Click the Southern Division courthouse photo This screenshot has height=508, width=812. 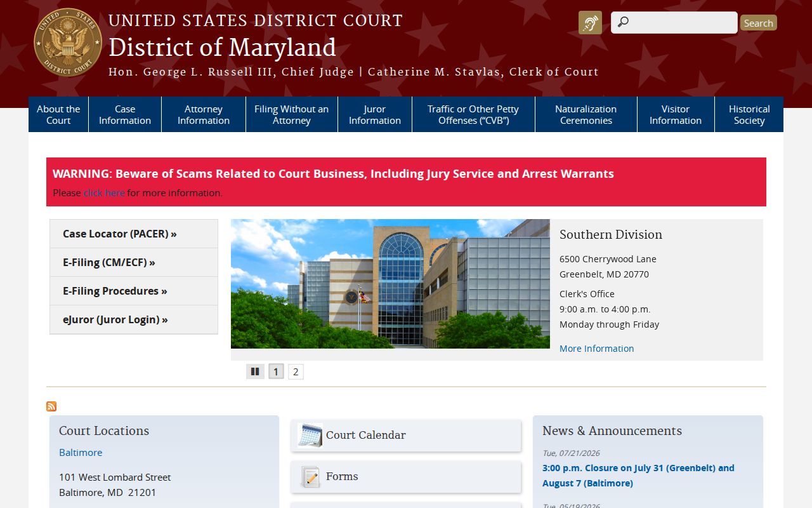pyautogui.click(x=390, y=284)
